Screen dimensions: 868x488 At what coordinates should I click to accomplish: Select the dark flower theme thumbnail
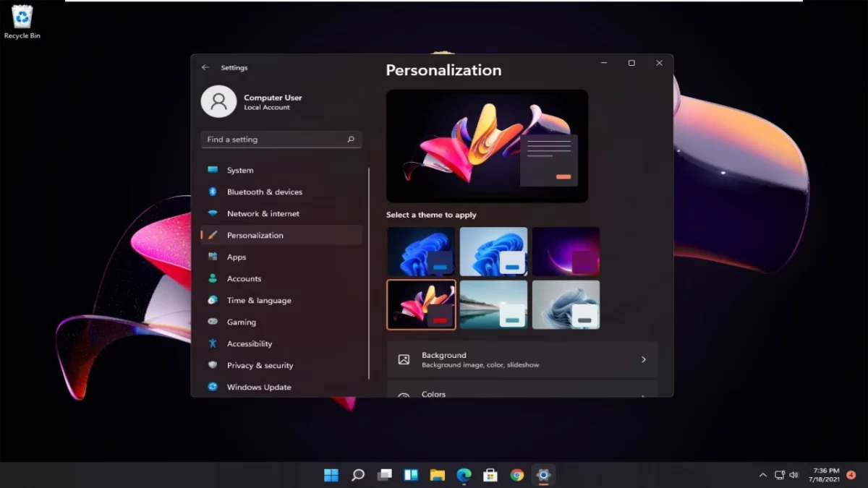tap(422, 304)
